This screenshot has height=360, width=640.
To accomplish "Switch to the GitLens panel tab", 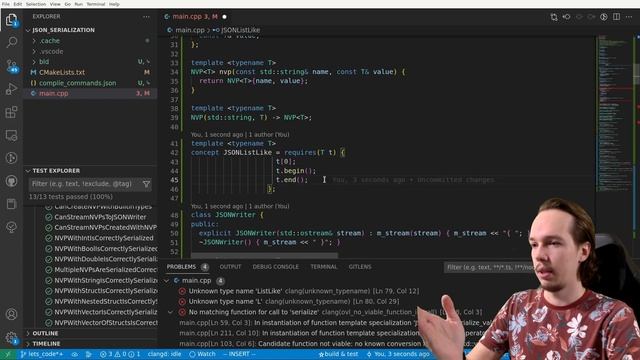I will [x=360, y=267].
